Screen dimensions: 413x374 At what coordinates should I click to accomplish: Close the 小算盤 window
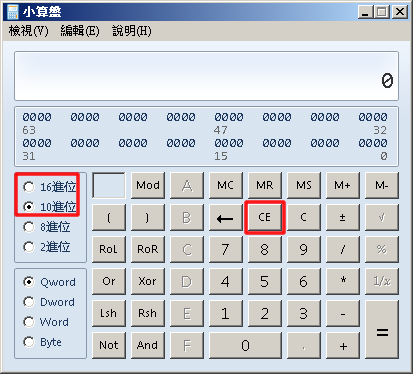[x=399, y=12]
